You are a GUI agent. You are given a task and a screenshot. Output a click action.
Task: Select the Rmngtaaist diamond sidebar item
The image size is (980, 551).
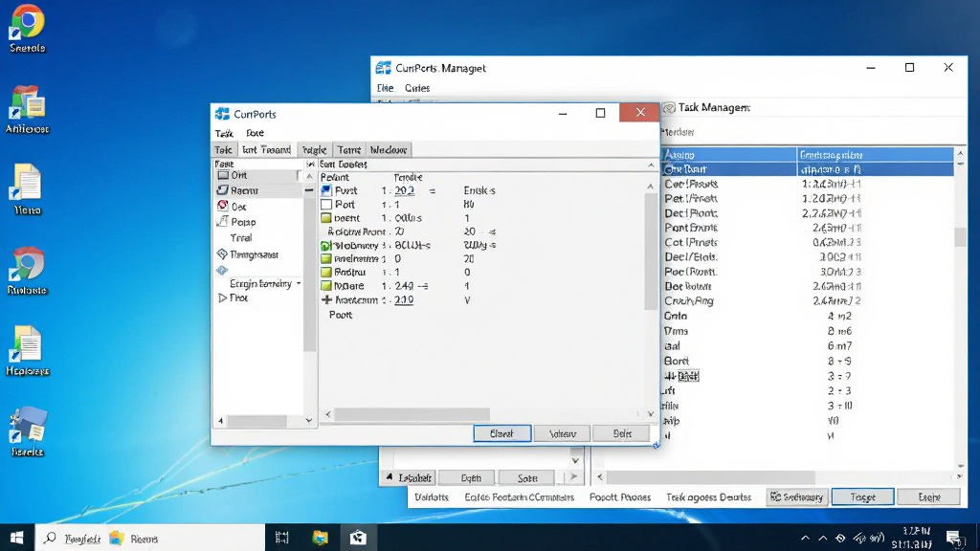point(248,254)
